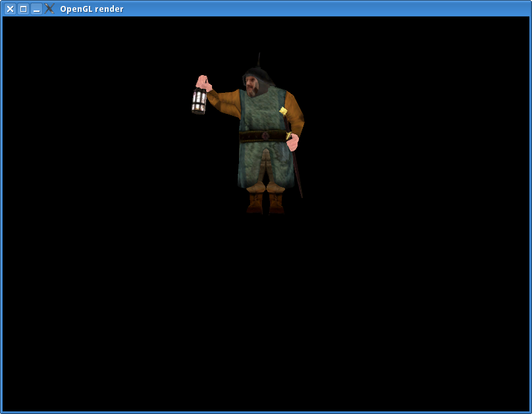The height and width of the screenshot is (414, 532).
Task: Select the lantern held by the character
Action: coord(199,101)
